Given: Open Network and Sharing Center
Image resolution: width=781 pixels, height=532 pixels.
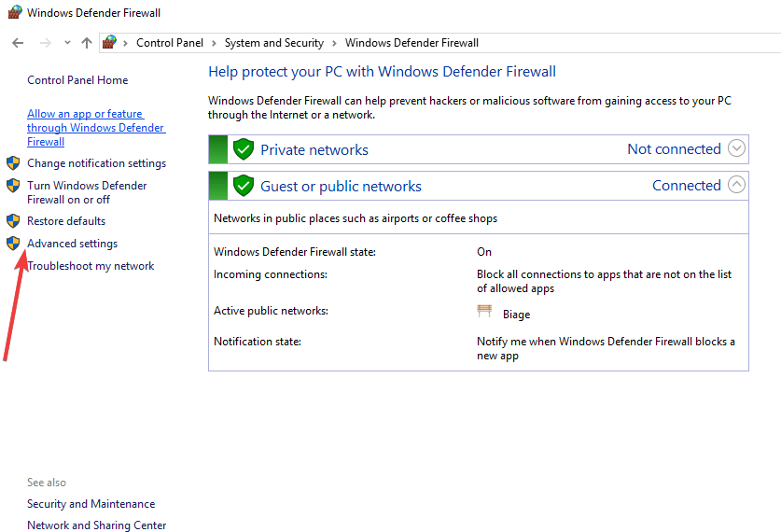Looking at the screenshot, I should (97, 525).
